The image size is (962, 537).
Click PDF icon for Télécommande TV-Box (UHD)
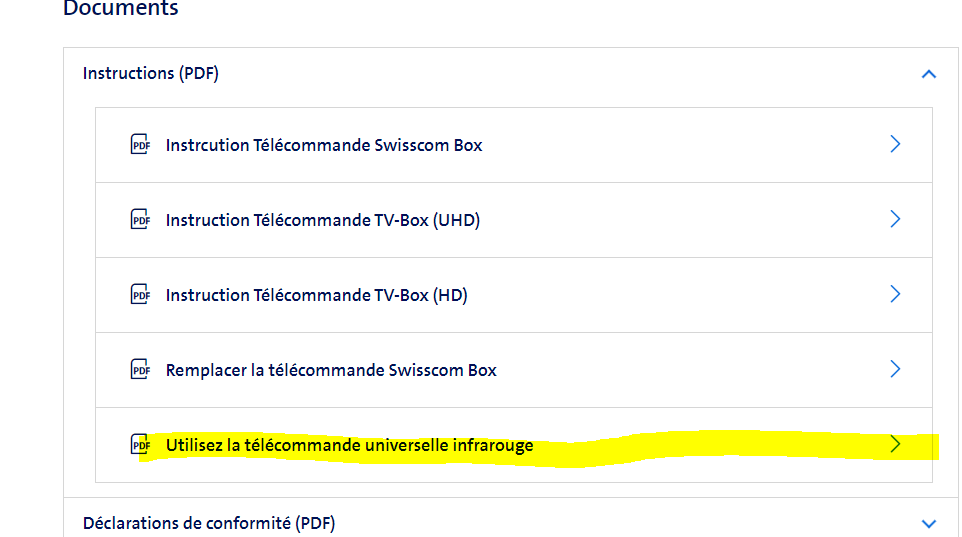[141, 220]
